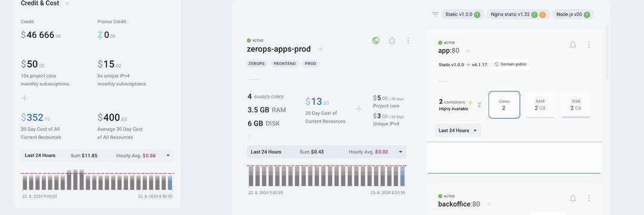Open notifications bell for zerops-apps-prod
This screenshot has width=644, height=215.
[x=392, y=41]
